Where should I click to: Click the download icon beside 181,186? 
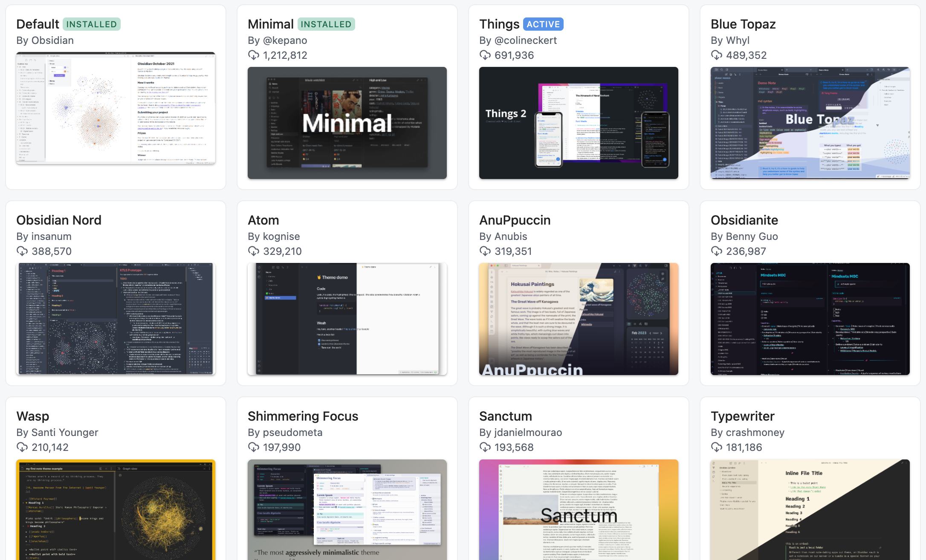pyautogui.click(x=717, y=447)
